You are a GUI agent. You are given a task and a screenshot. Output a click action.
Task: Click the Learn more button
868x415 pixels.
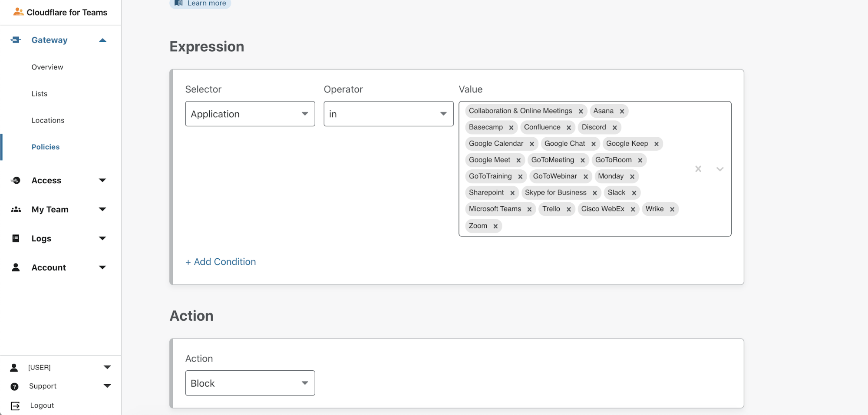click(200, 3)
